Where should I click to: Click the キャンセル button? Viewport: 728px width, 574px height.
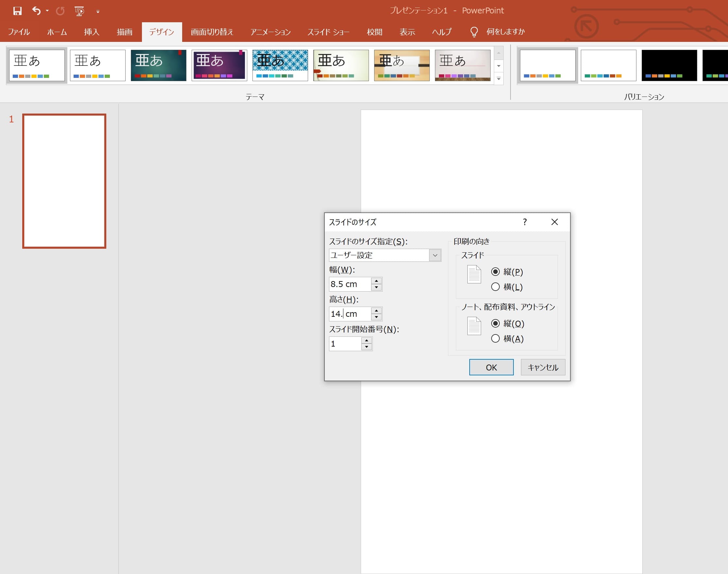tap(543, 367)
